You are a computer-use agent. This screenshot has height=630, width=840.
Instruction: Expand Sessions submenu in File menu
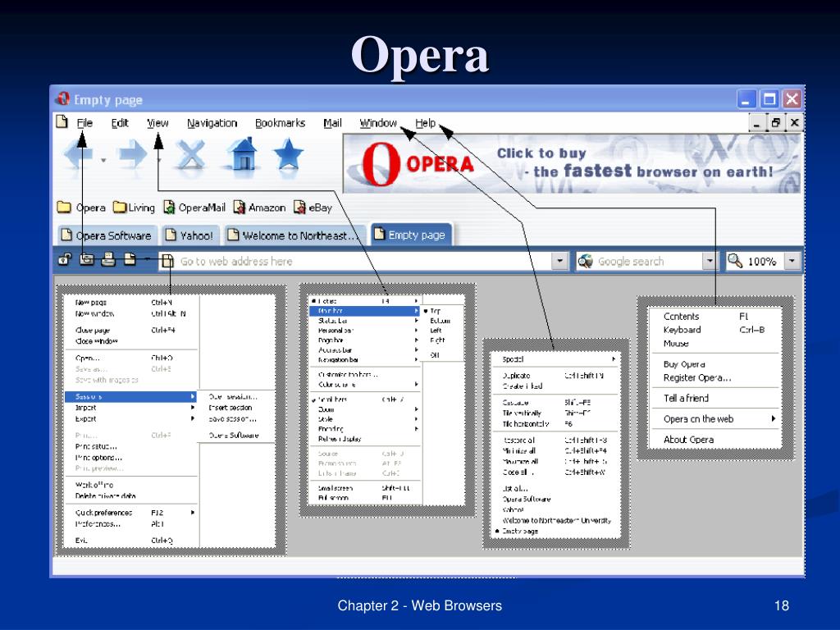click(130, 396)
